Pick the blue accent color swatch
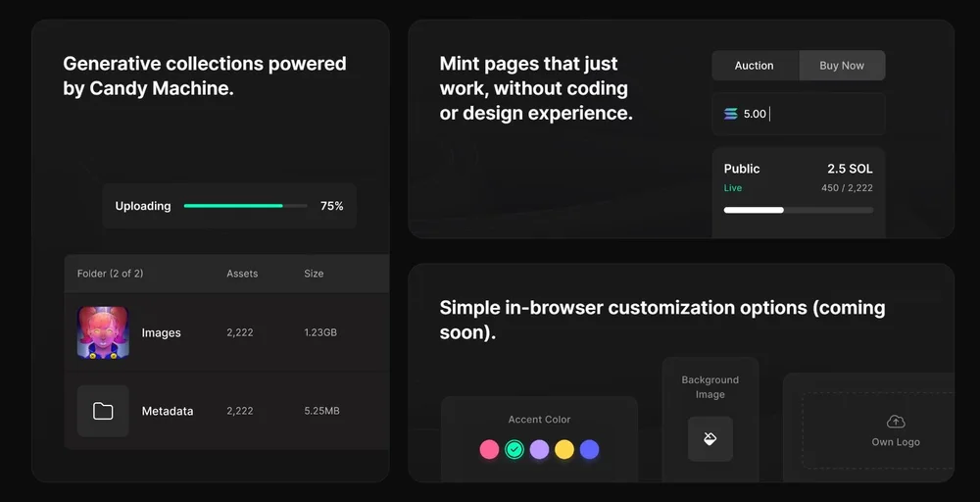This screenshot has width=980, height=502. (x=589, y=449)
